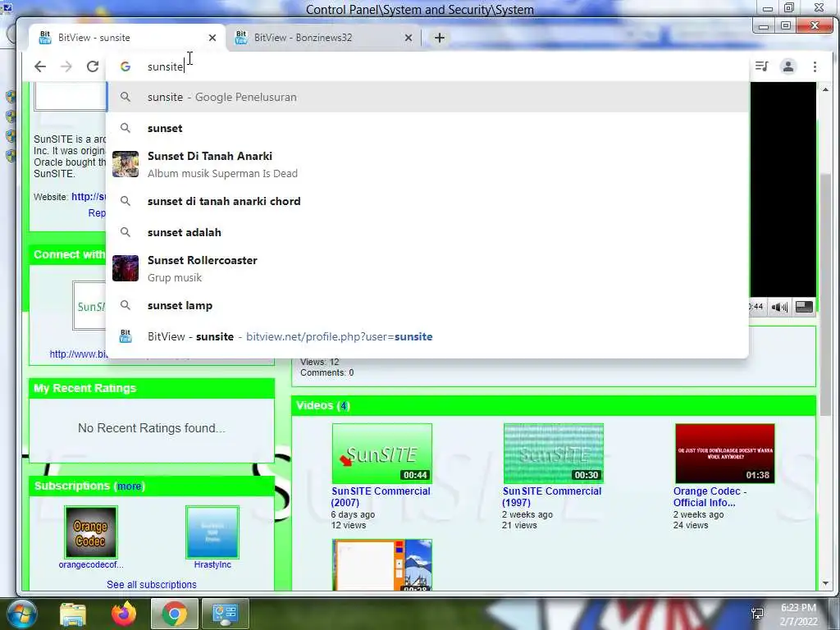
Task: Open Chrome's three-dot menu
Action: [815, 66]
